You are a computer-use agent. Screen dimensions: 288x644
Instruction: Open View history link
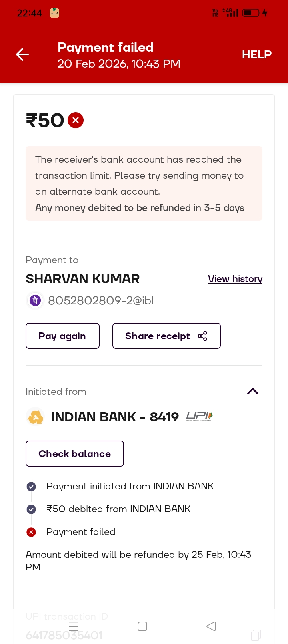(235, 279)
